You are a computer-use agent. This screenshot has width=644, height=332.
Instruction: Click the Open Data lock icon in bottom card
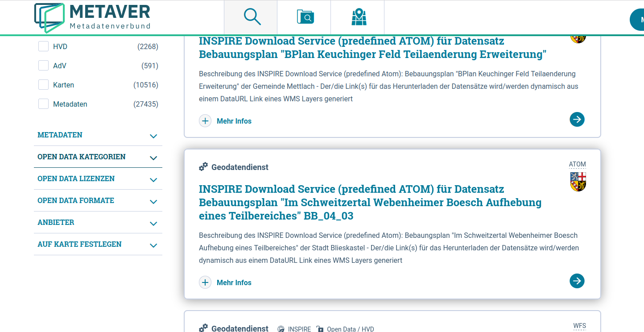click(x=320, y=329)
